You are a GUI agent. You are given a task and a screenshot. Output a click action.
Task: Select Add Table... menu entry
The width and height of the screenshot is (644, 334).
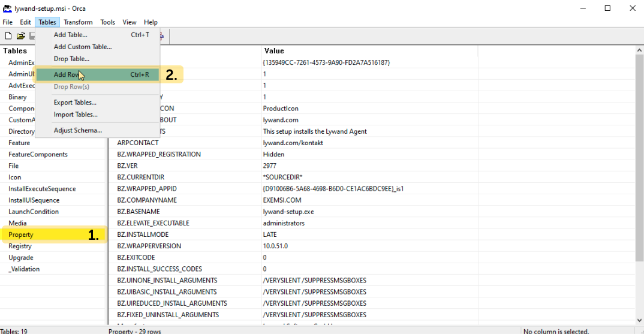click(70, 35)
